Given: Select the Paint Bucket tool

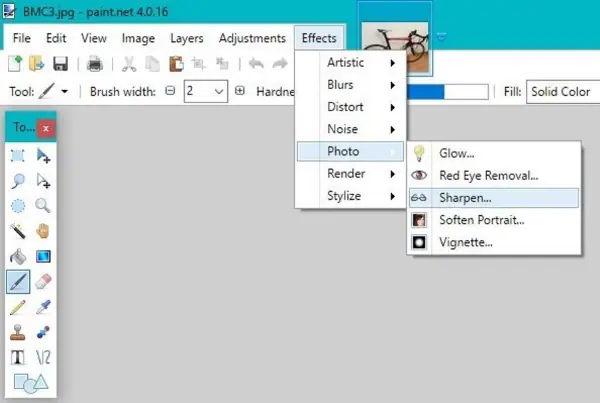Looking at the screenshot, I should click(x=18, y=256).
